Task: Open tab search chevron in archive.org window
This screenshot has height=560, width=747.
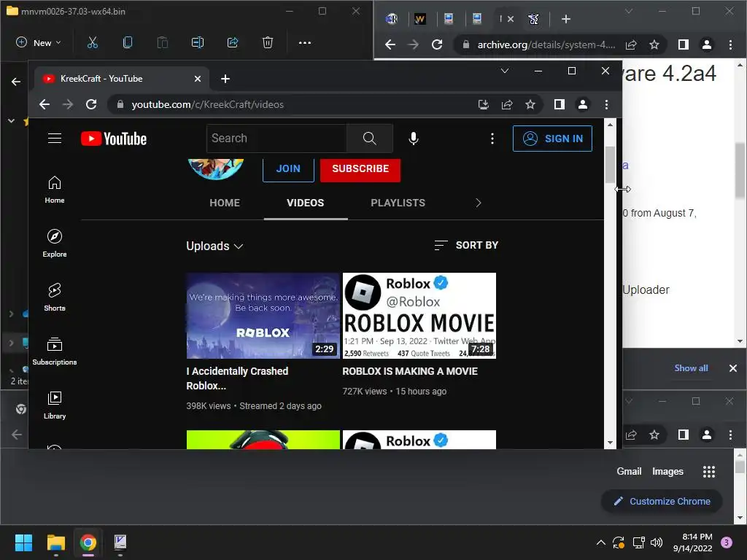Action: (629, 10)
